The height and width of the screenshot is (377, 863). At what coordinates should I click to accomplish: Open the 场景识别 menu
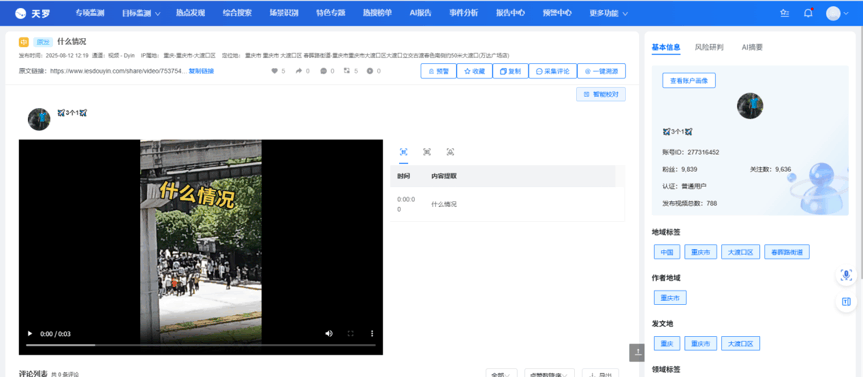tap(284, 13)
